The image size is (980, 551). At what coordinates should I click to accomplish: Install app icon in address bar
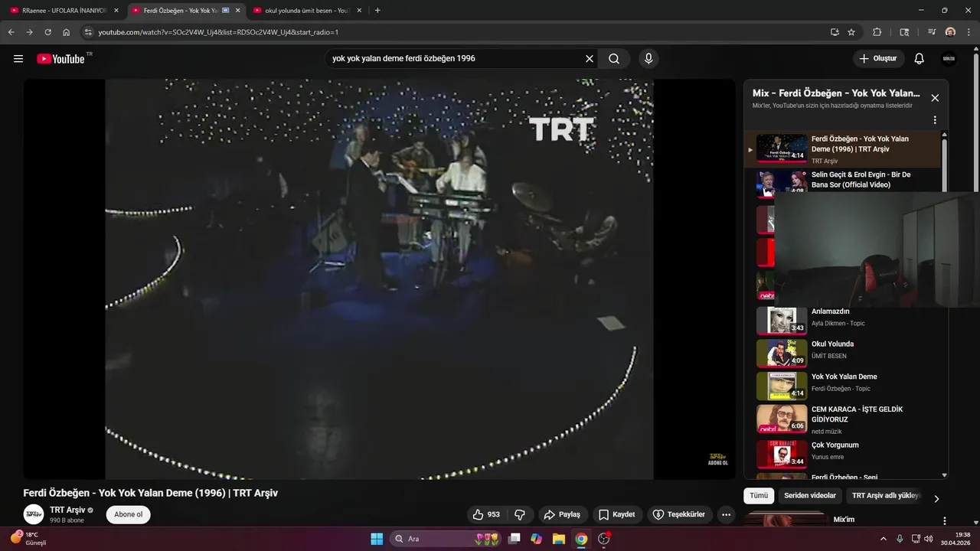[x=835, y=32]
